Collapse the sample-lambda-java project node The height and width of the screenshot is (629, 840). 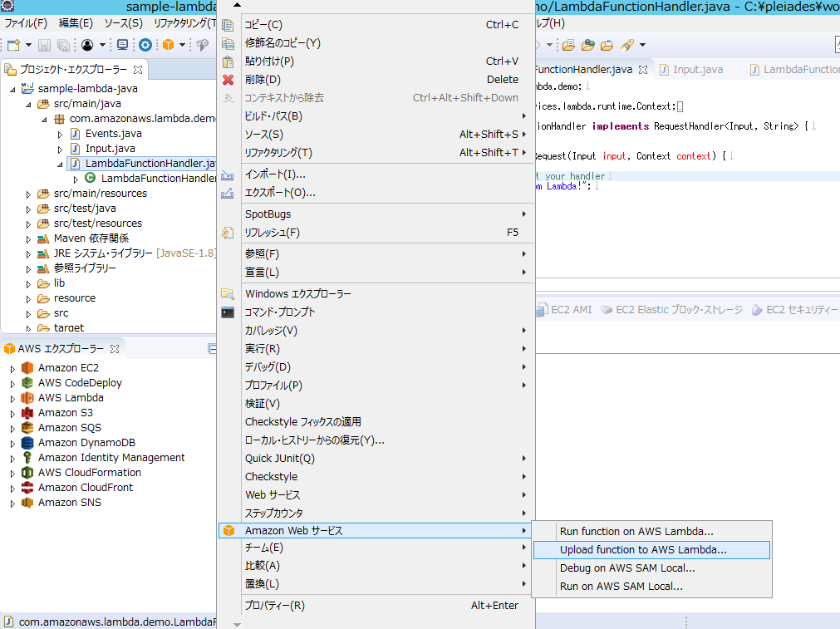(12, 90)
